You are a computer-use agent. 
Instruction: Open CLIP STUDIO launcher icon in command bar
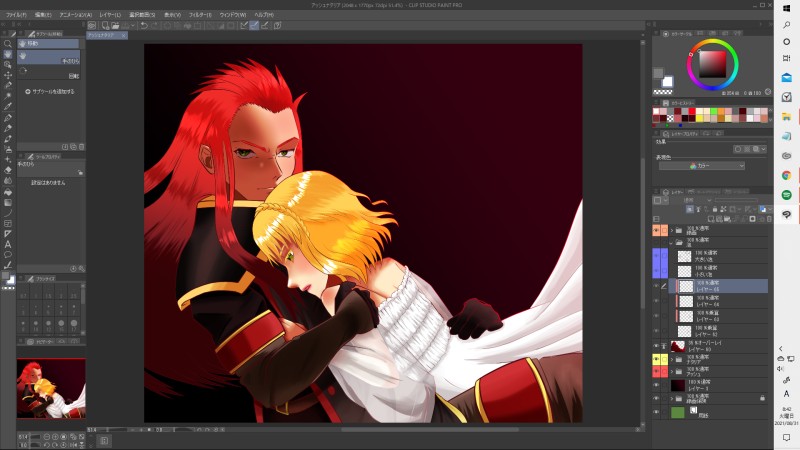click(x=92, y=26)
